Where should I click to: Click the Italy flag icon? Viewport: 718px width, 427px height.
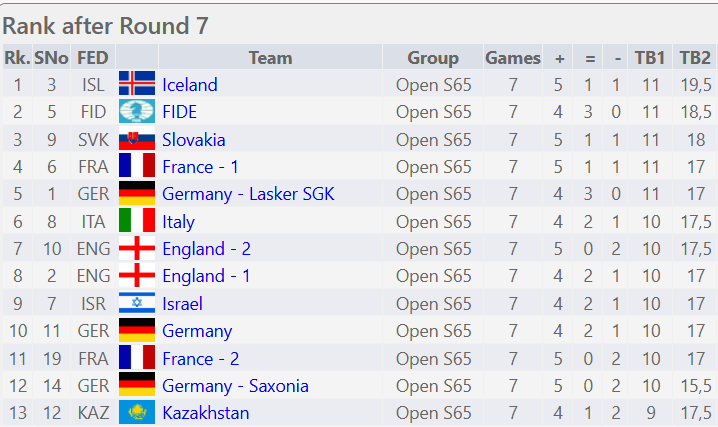(137, 221)
